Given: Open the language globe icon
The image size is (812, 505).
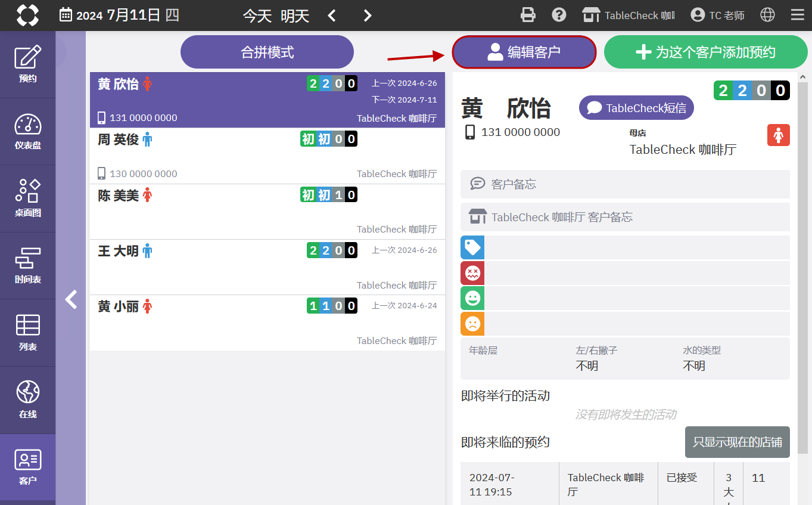Looking at the screenshot, I should click(x=768, y=15).
